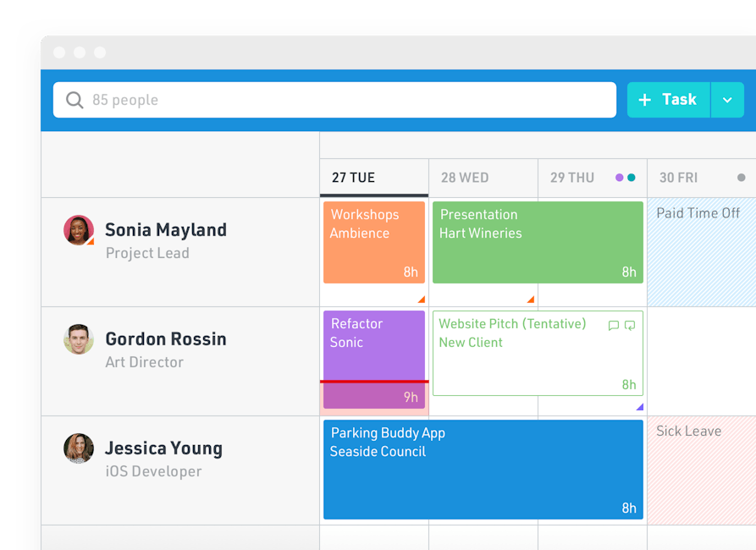Select the purple dot on 29 THU header
Viewport: 756px width, 550px height.
point(620,178)
